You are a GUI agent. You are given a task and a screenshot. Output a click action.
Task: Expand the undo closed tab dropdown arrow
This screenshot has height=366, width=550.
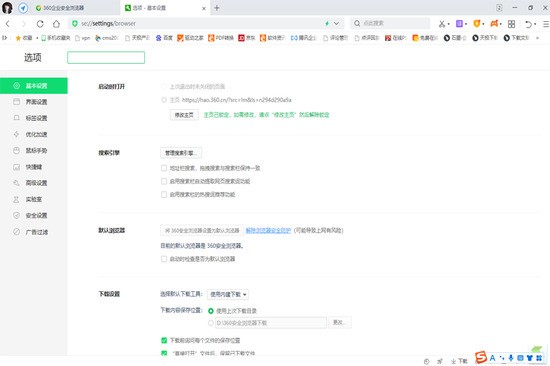click(535, 24)
